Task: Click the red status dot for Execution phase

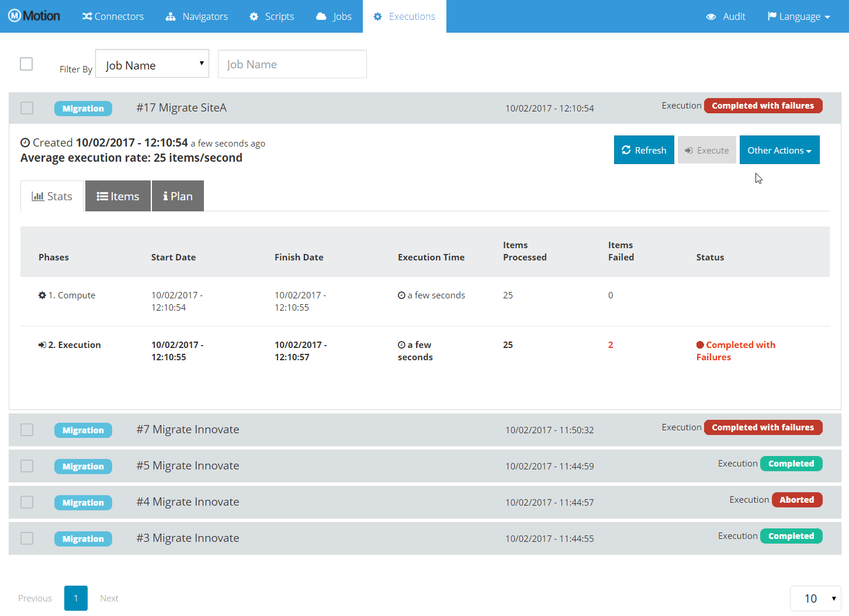Action: pyautogui.click(x=700, y=345)
